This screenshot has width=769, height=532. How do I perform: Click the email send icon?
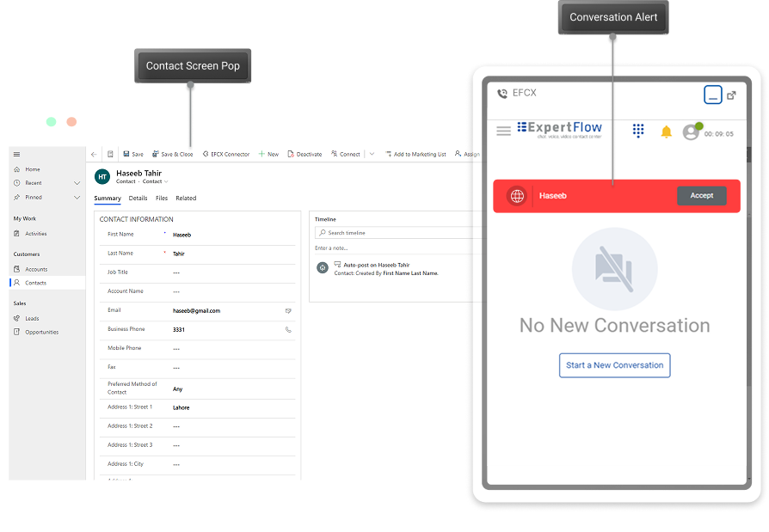(288, 310)
